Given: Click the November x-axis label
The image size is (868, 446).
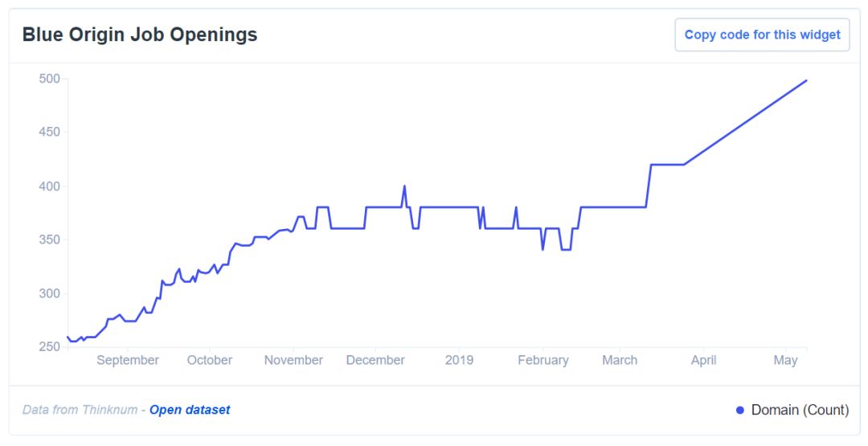Looking at the screenshot, I should [293, 360].
